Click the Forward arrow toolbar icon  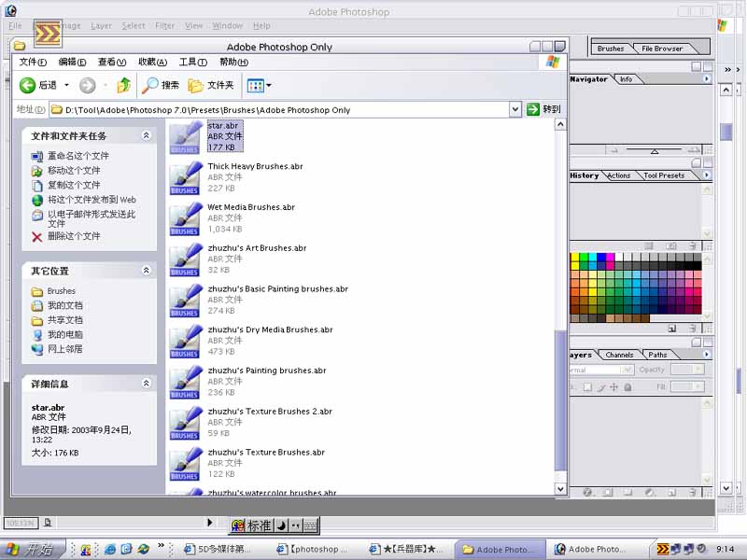pyautogui.click(x=87, y=85)
